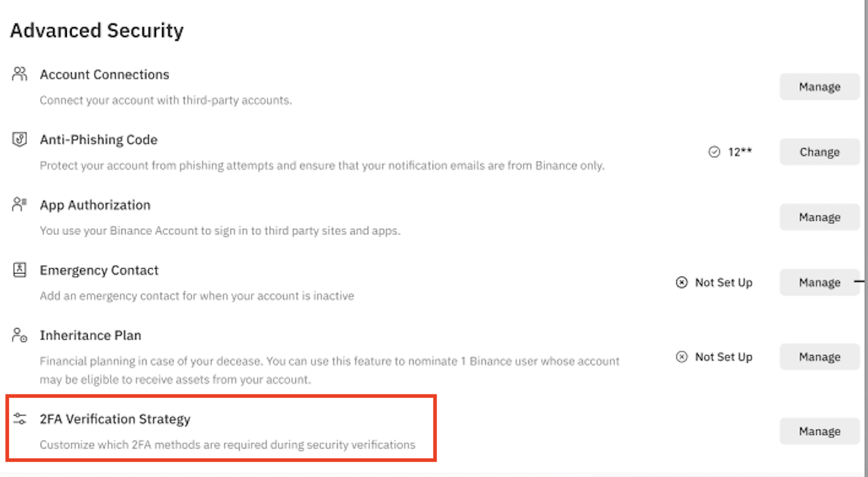Image resolution: width=868 pixels, height=477 pixels.
Task: Click Emergency Contact's Not Set Up cross icon
Action: pos(682,283)
